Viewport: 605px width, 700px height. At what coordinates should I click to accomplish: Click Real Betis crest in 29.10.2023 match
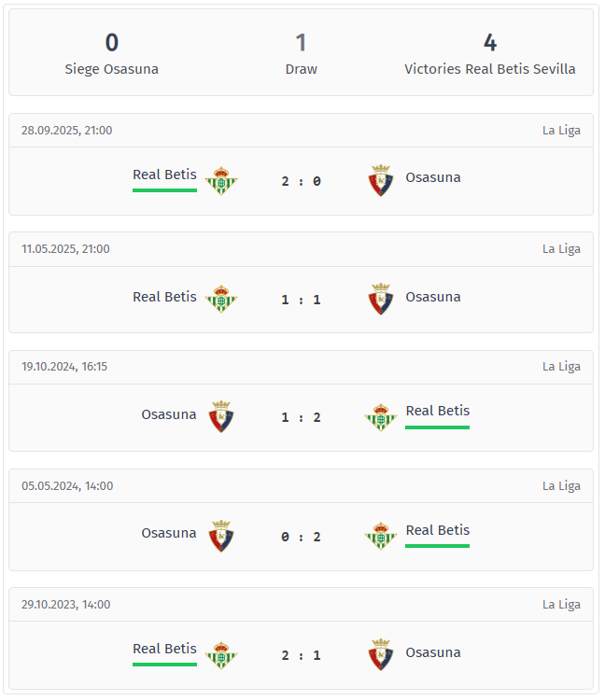coord(221,654)
